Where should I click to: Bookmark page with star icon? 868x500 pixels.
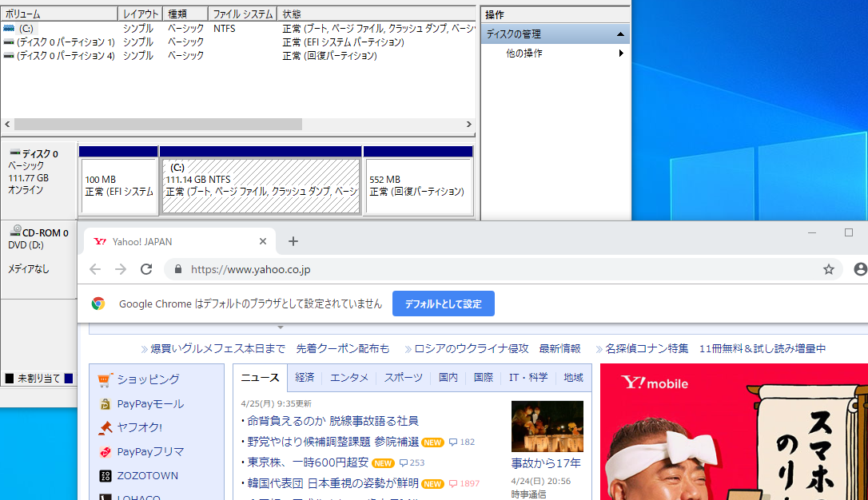[828, 269]
